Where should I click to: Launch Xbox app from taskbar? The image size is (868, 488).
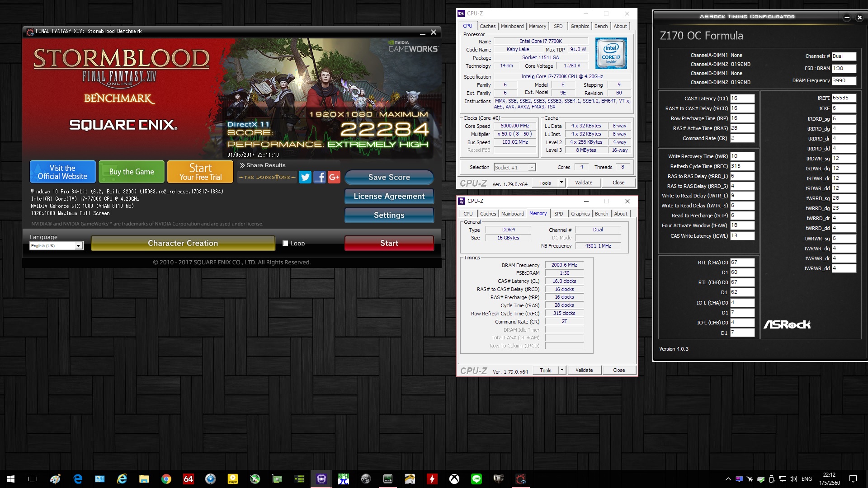(454, 479)
